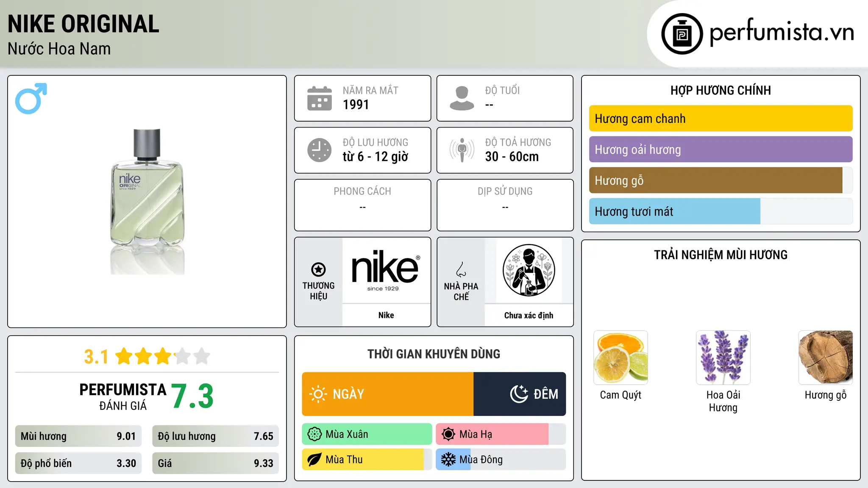Click the THƯƠNG HIỆU label
868x488 pixels.
click(318, 291)
